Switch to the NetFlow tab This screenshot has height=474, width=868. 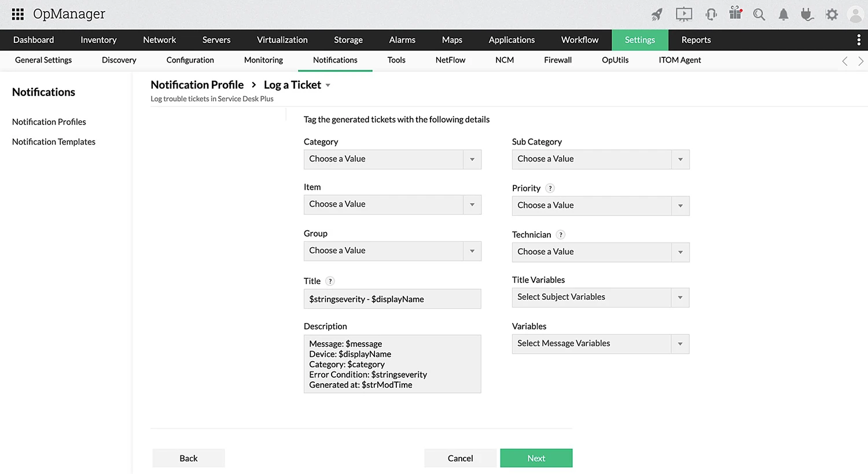point(450,60)
